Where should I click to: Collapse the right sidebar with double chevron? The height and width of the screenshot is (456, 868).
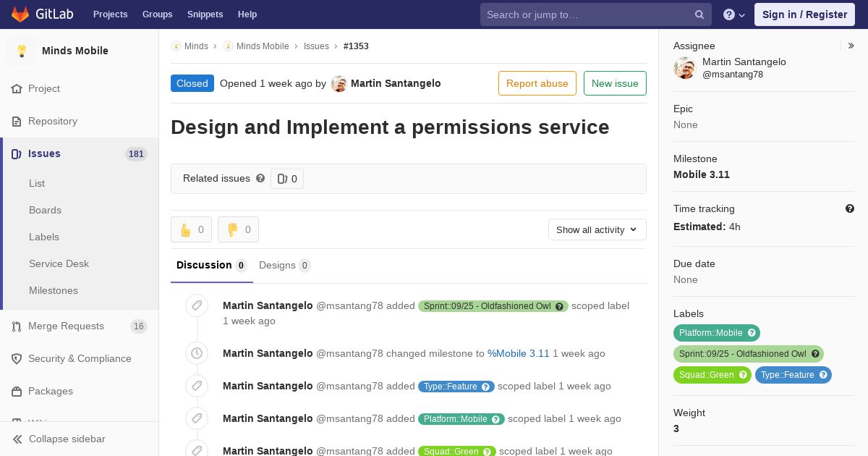(851, 46)
